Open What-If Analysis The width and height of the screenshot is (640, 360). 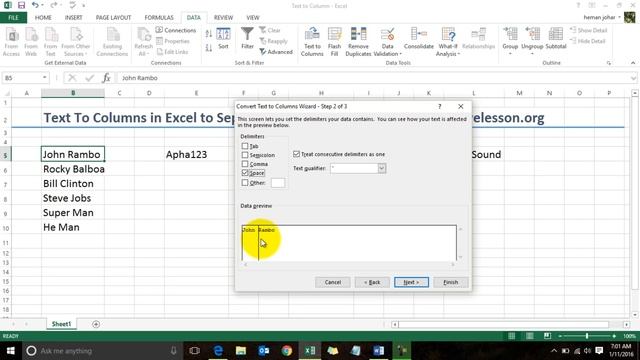(448, 42)
